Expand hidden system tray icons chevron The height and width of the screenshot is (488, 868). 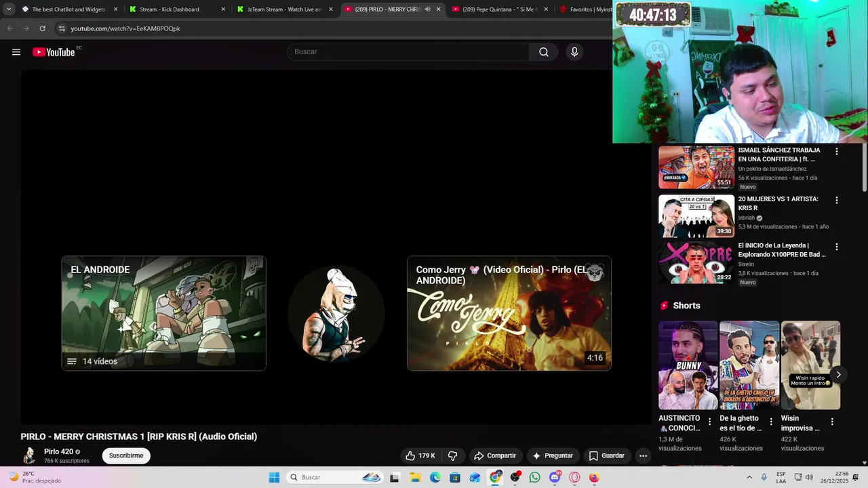[x=749, y=477]
